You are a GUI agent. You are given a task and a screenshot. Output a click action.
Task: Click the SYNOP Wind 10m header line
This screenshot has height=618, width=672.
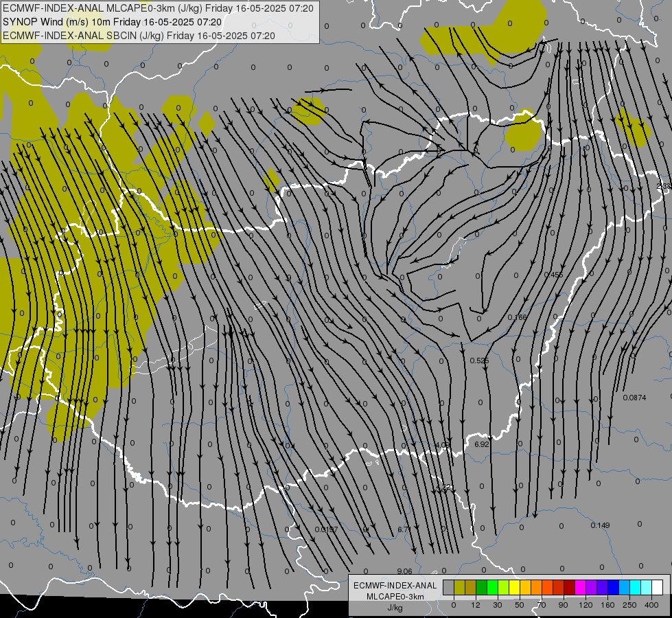tap(112, 22)
